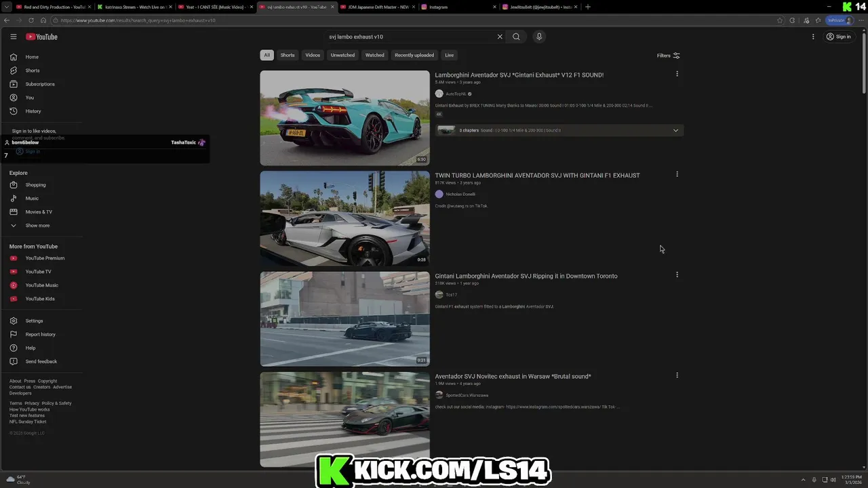Open the weather widget in the taskbar
868x488 pixels.
[x=19, y=479]
